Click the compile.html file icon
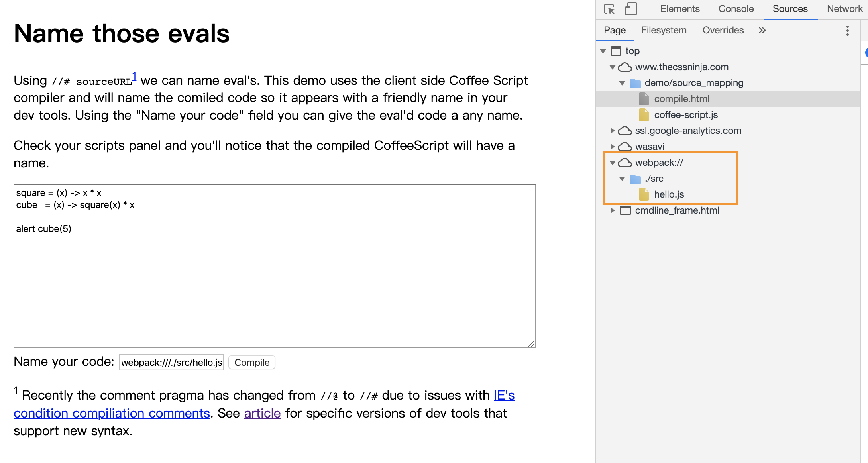 [x=644, y=99]
